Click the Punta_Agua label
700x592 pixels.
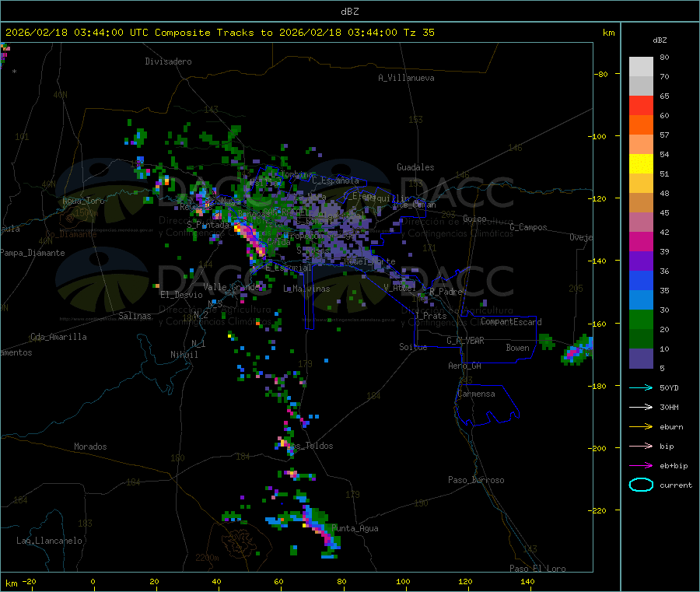point(355,528)
